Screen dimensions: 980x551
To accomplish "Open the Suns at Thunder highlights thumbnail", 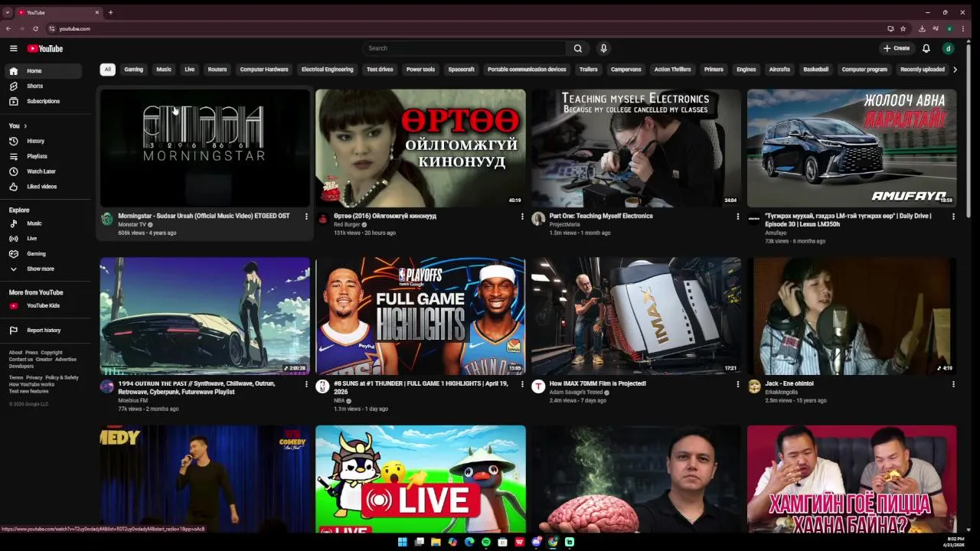I will pyautogui.click(x=420, y=316).
